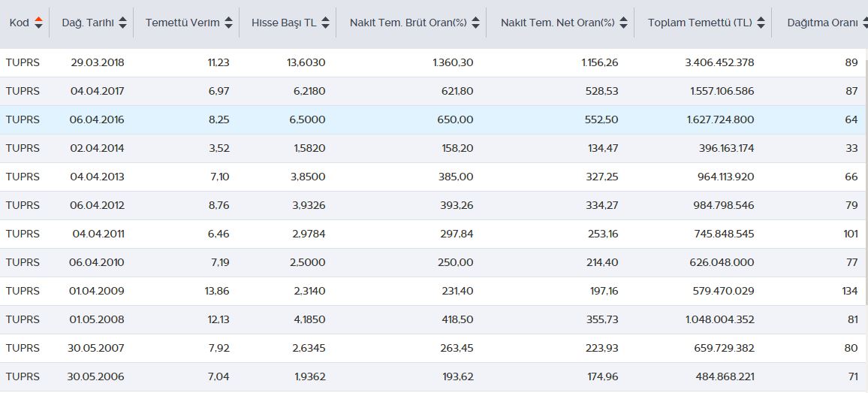Click gross ratio value 297,84
Image resolution: width=868 pixels, height=393 pixels.
pyautogui.click(x=457, y=234)
